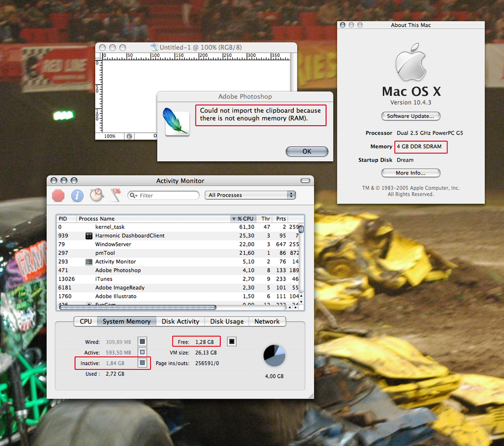Click the document icon in Untitled-1 title bar
The image size is (504, 446).
coord(154,47)
